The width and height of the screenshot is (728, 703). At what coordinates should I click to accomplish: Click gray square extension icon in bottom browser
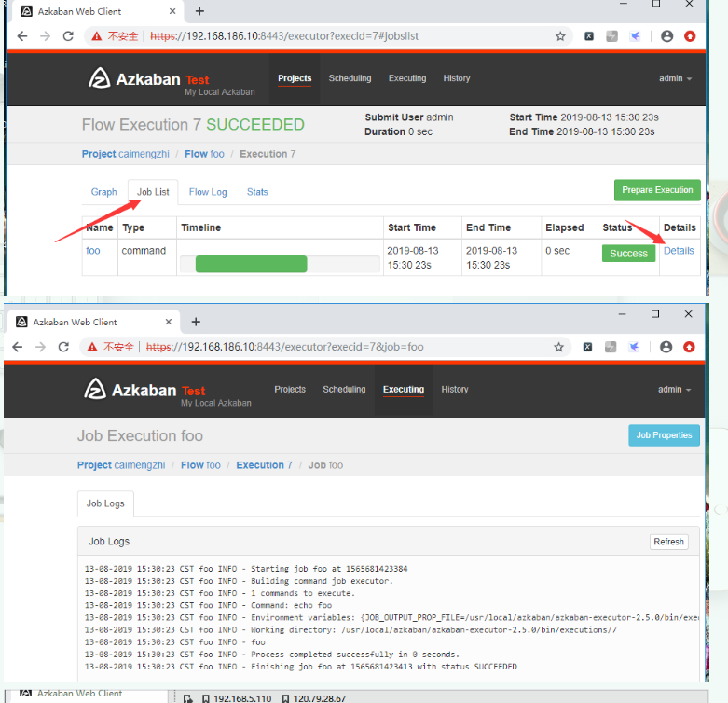coord(611,347)
